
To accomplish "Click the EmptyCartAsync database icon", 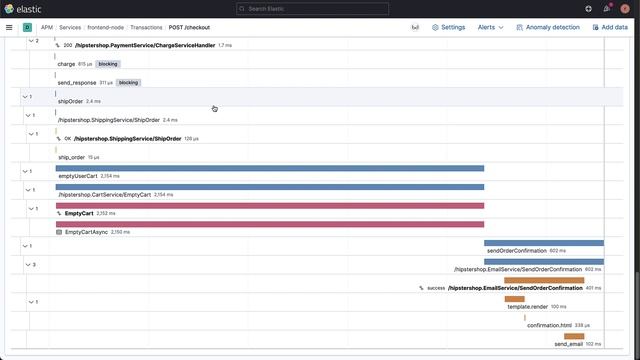I will (x=59, y=232).
